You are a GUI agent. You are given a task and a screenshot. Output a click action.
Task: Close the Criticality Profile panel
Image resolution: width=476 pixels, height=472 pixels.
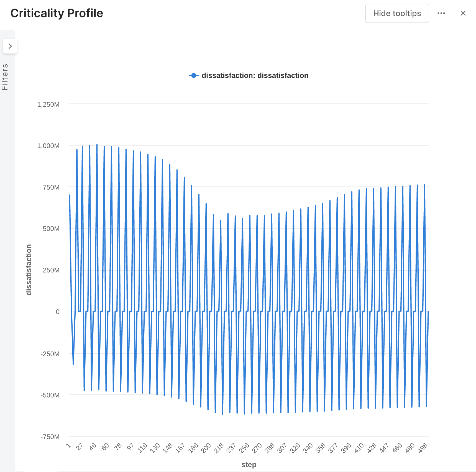click(463, 13)
